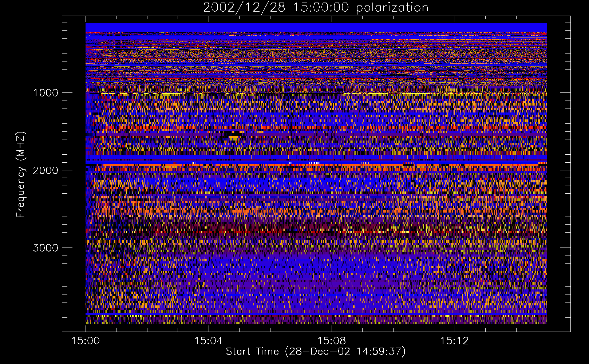Screen dimensions: 589x364
Task: Click the black-and-orange feature near 15:04, 1500 MHz
Action: tap(232, 135)
